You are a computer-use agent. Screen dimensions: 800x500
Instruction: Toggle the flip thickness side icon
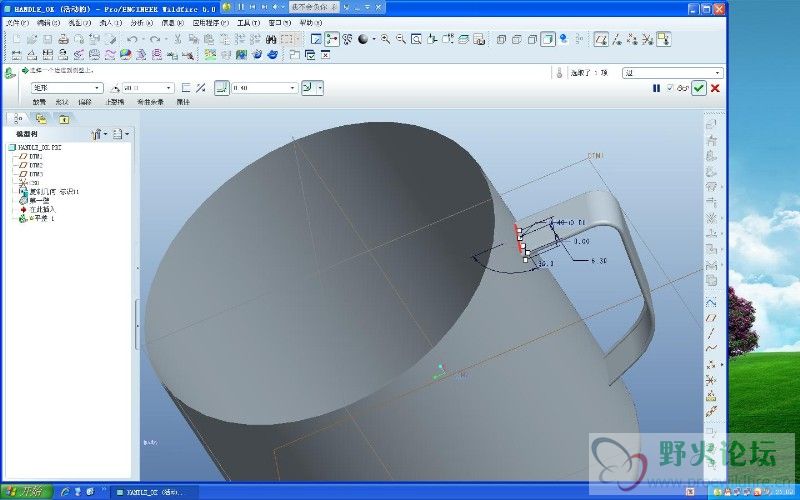click(x=201, y=88)
